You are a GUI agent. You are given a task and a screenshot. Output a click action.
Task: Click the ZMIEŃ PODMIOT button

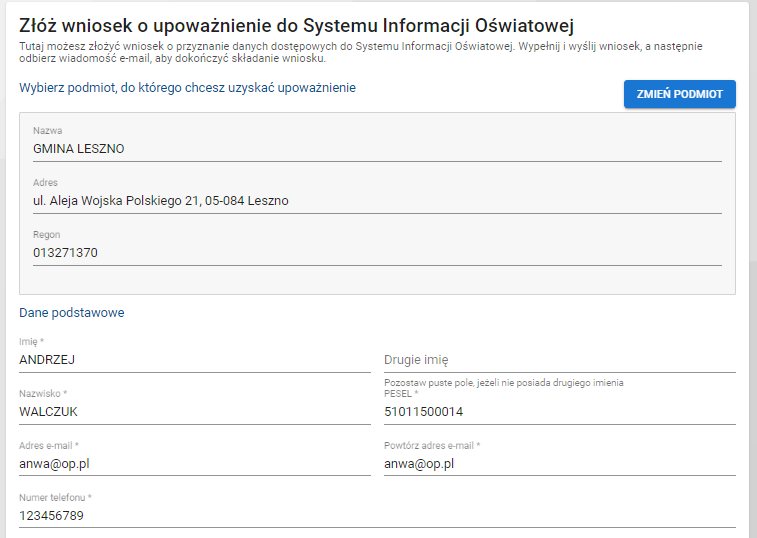pyautogui.click(x=679, y=94)
